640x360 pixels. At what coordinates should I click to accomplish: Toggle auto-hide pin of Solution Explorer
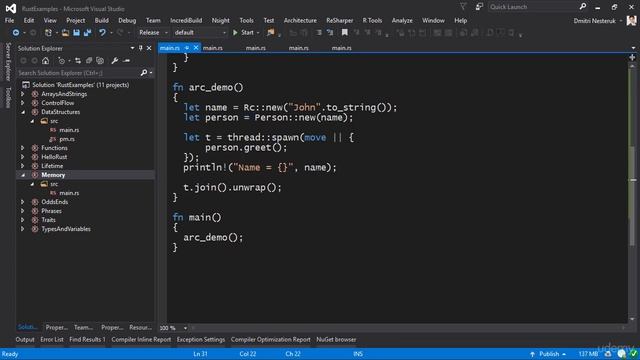pyautogui.click(x=141, y=48)
